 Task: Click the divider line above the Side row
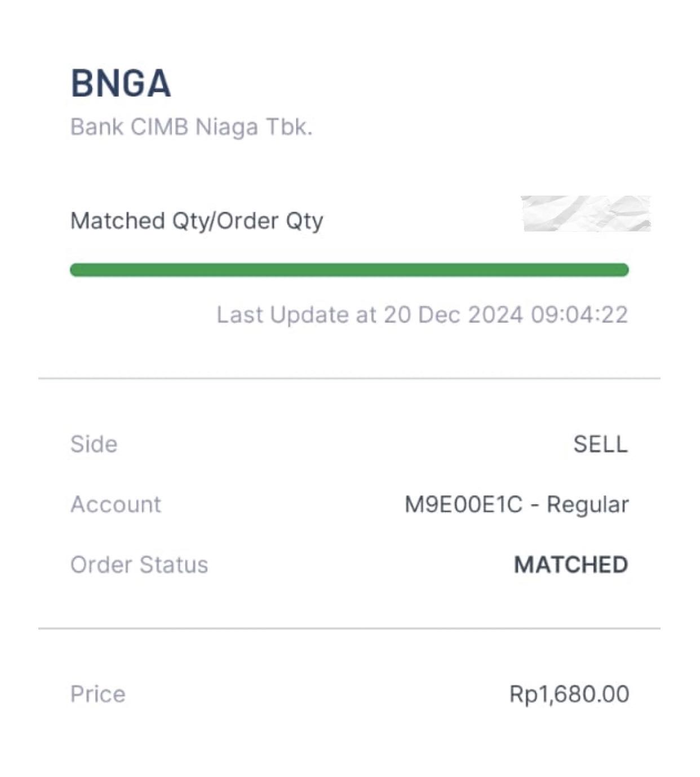(349, 378)
